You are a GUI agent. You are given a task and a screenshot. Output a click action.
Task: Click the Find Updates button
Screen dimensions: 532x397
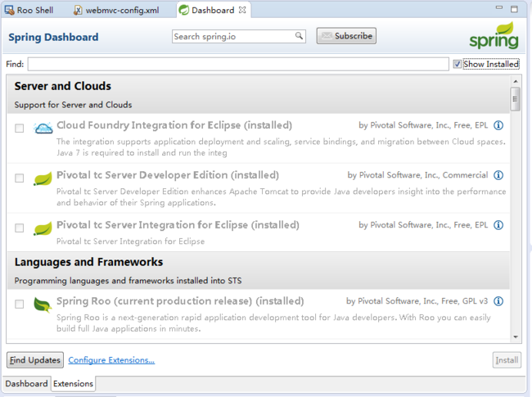coord(35,359)
